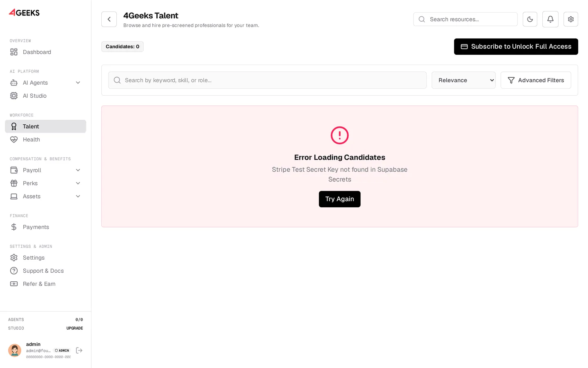The height and width of the screenshot is (368, 588).
Task: Open notifications bell
Action: [550, 19]
